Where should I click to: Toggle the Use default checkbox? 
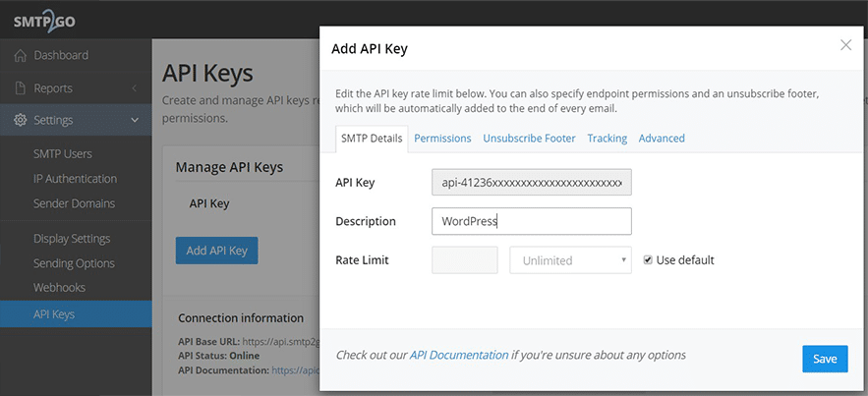tap(648, 260)
